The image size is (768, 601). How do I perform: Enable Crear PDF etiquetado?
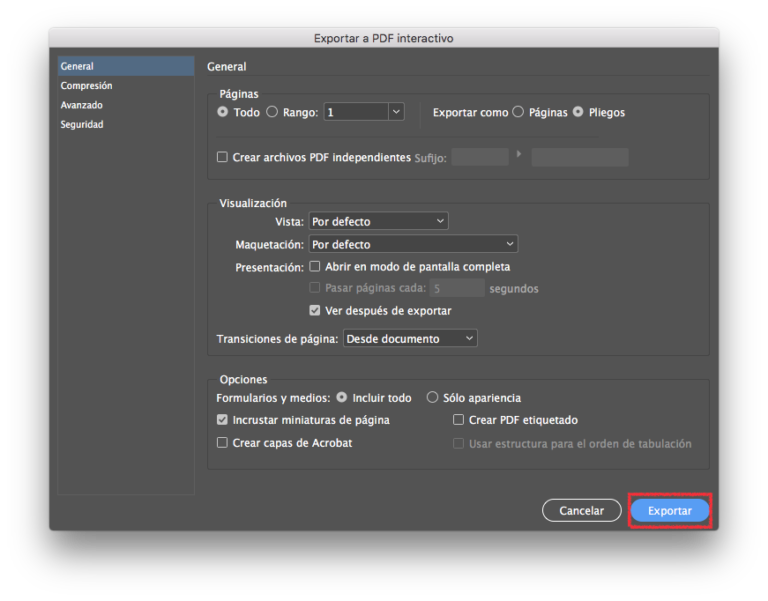(458, 420)
